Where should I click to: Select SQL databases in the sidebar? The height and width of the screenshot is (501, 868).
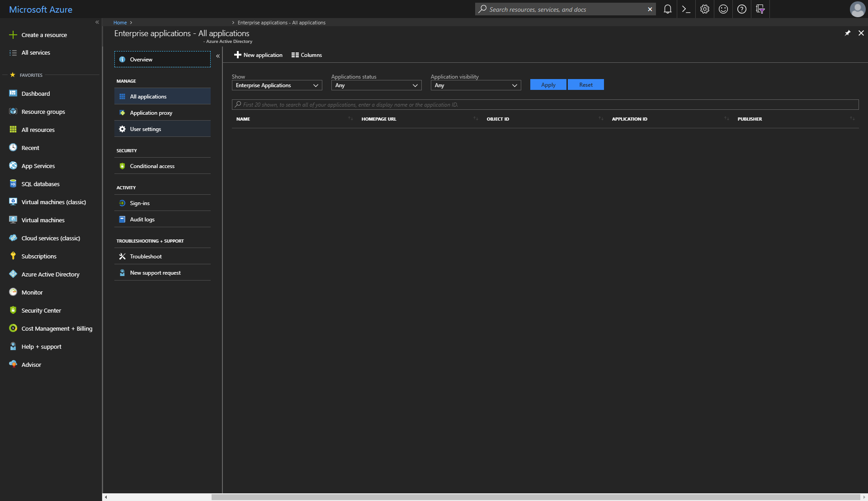(x=40, y=184)
